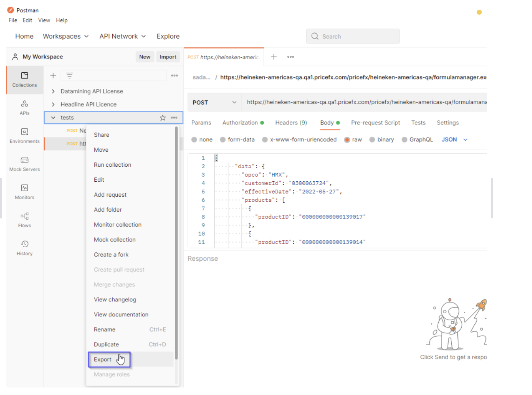532x395 pixels.
Task: Open tab bar more options ellipsis
Action: coord(291,57)
